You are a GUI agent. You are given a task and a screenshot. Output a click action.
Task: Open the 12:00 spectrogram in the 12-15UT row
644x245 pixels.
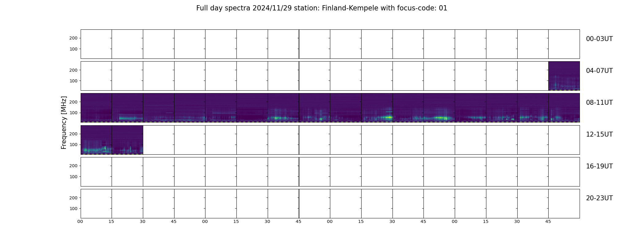96,140
